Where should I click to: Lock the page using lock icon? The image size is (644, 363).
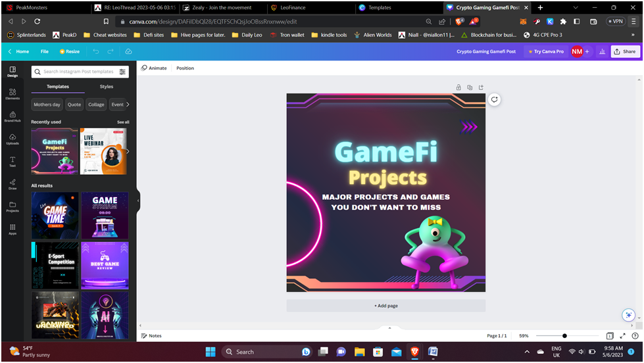[x=458, y=87]
